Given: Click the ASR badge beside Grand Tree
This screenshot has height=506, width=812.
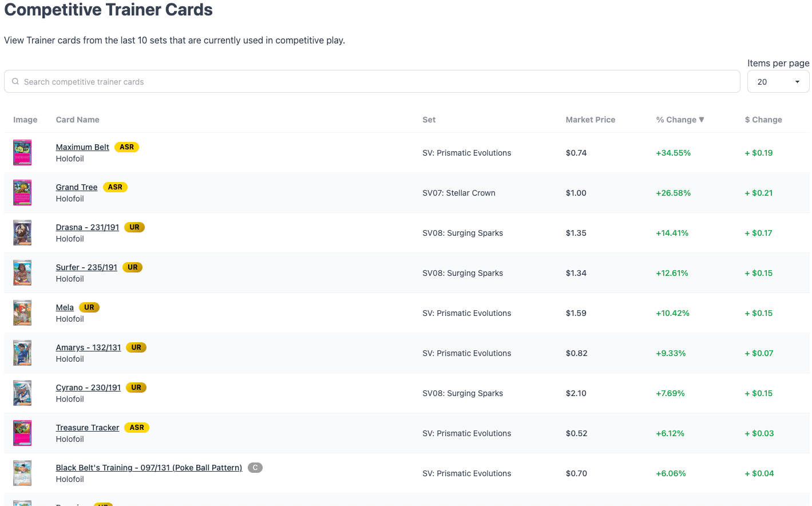Looking at the screenshot, I should 115,187.
